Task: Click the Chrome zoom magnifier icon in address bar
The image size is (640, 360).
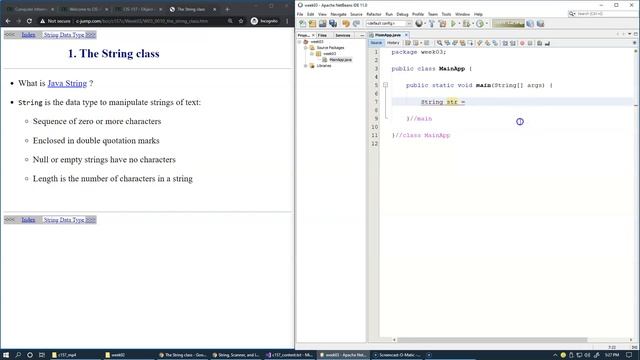Action: click(x=230, y=21)
